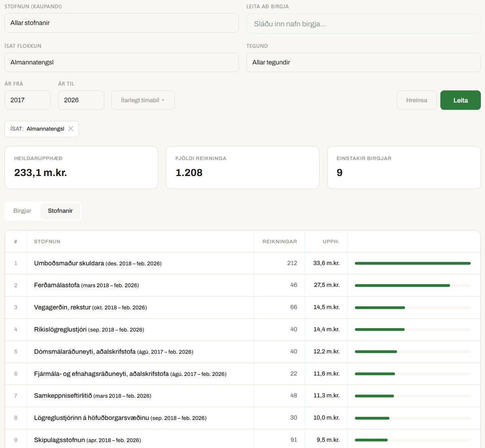Click the 11,6 m.kr. amount cell
This screenshot has height=448, width=485.
(326, 374)
